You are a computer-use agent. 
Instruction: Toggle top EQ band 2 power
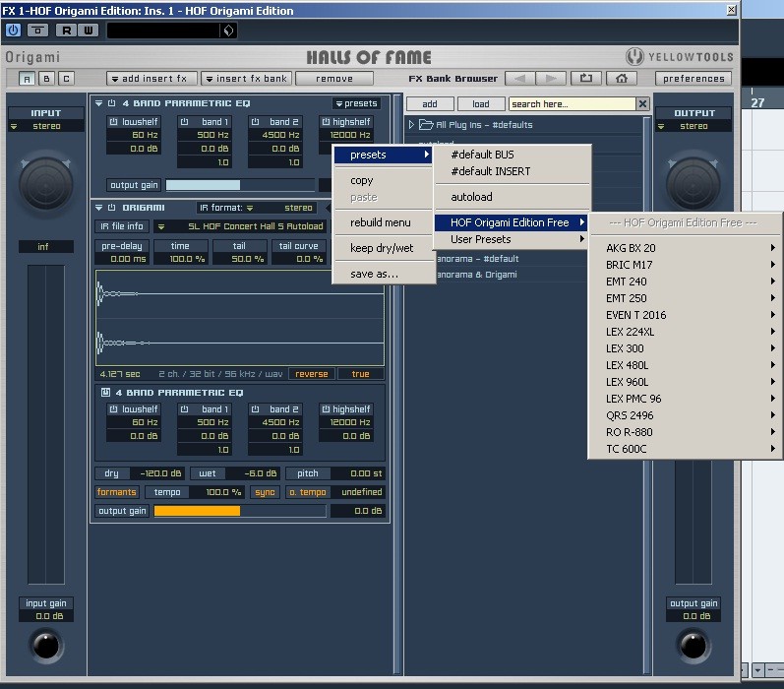pyautogui.click(x=256, y=122)
